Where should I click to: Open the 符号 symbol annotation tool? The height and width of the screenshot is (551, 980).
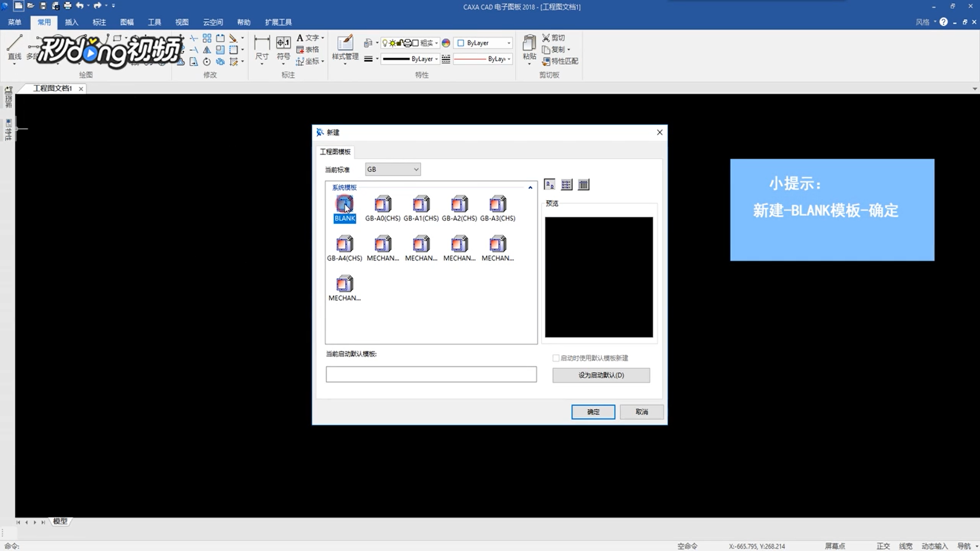pos(283,48)
